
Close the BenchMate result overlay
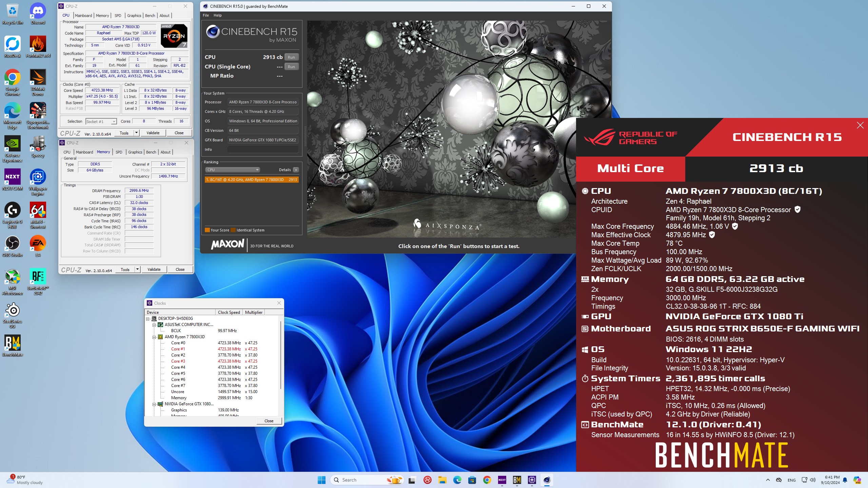[860, 125]
